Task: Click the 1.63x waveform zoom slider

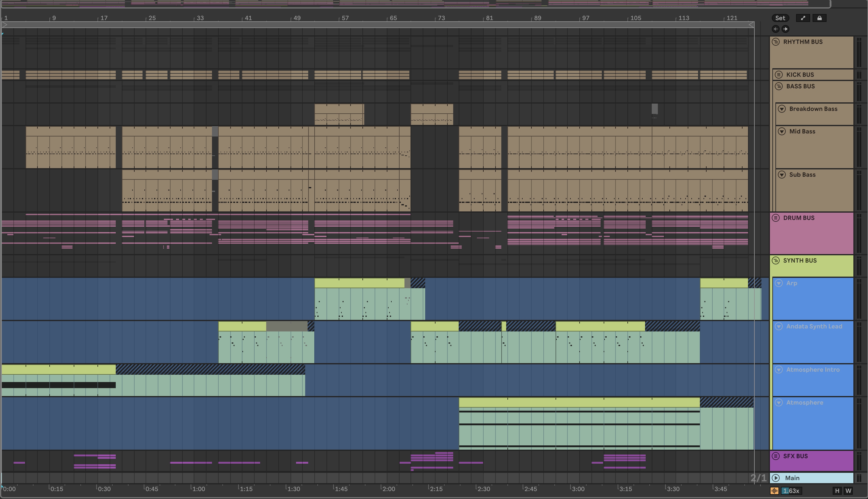Action: (x=791, y=491)
